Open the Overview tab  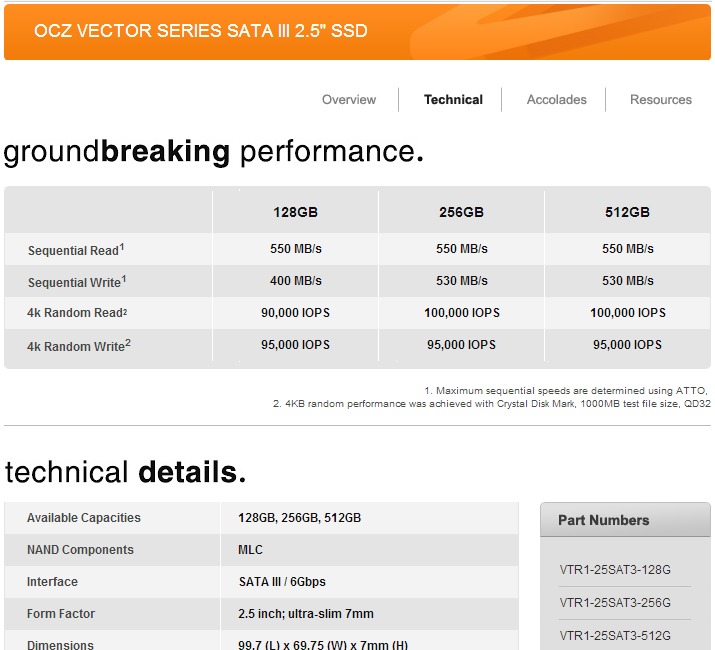click(x=349, y=100)
